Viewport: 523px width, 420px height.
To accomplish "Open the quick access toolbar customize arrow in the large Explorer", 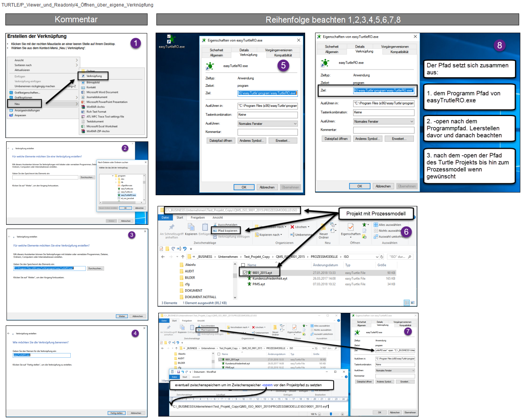I will pos(191,249).
